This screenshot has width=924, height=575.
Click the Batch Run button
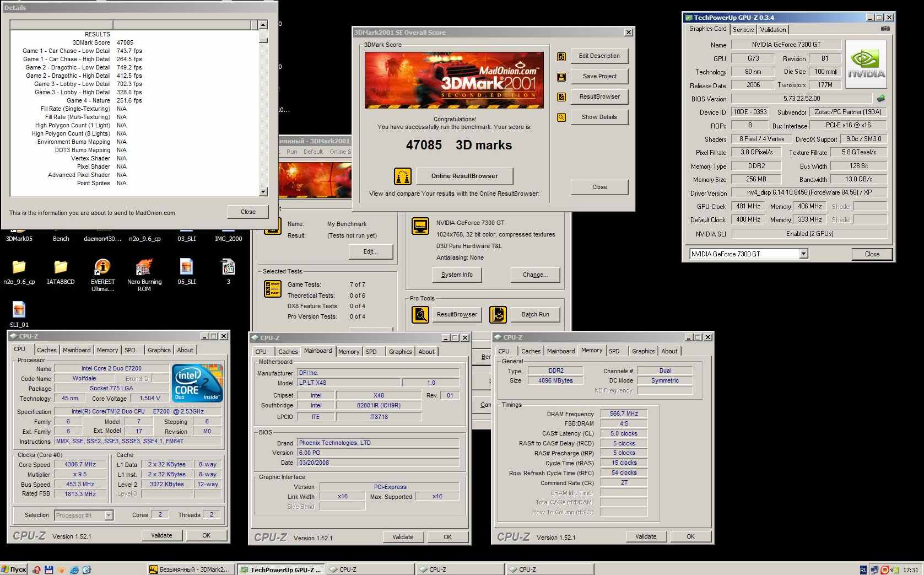coord(536,315)
